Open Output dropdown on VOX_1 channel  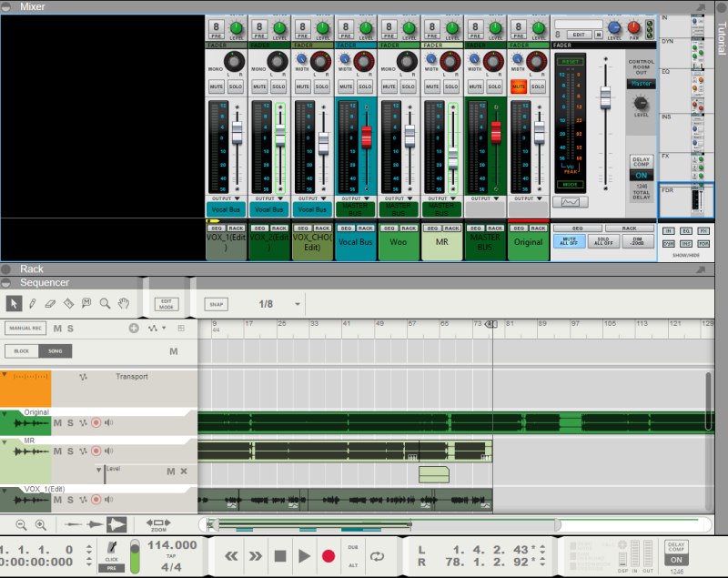[x=226, y=198]
